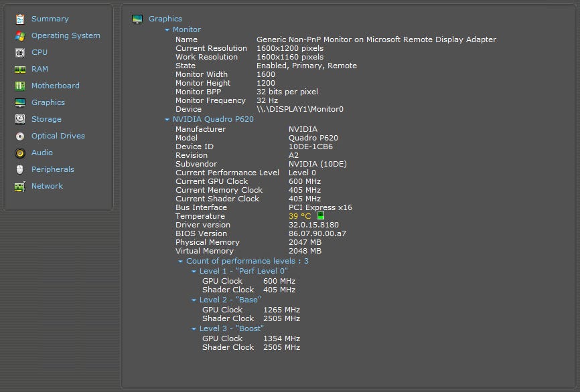580x392 pixels.
Task: Click the Graphics heading monitor icon
Action: click(137, 19)
